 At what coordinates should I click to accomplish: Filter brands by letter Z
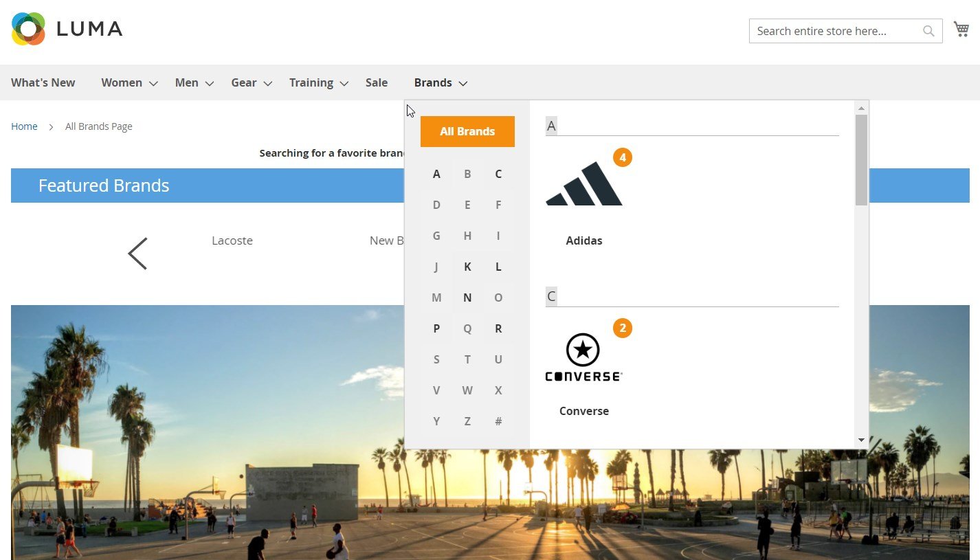coord(467,421)
